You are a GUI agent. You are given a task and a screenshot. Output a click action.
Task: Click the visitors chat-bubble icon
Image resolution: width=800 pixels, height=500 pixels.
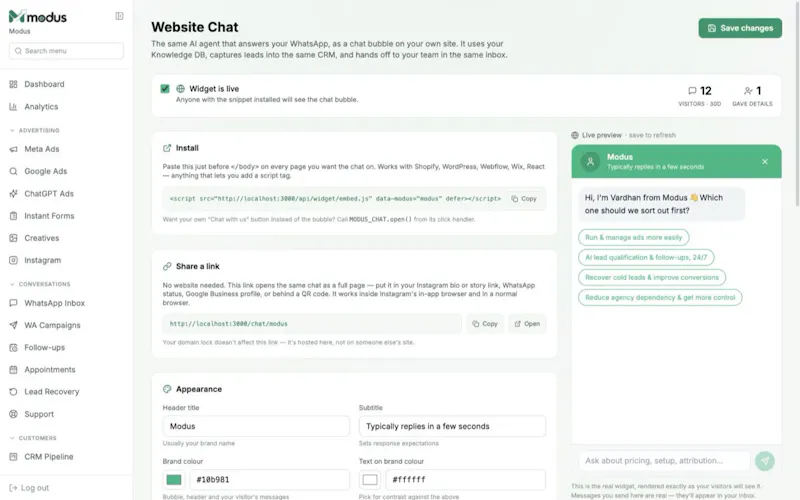pyautogui.click(x=692, y=91)
